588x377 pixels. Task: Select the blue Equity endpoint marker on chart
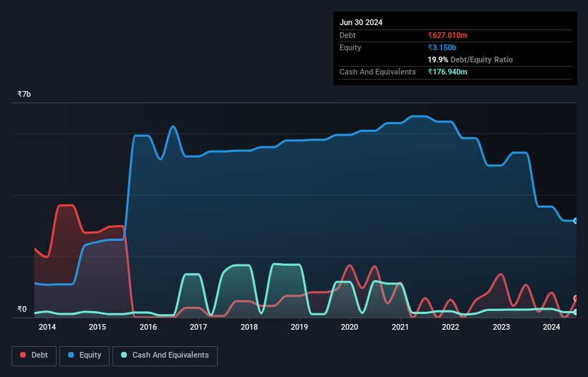pos(576,221)
